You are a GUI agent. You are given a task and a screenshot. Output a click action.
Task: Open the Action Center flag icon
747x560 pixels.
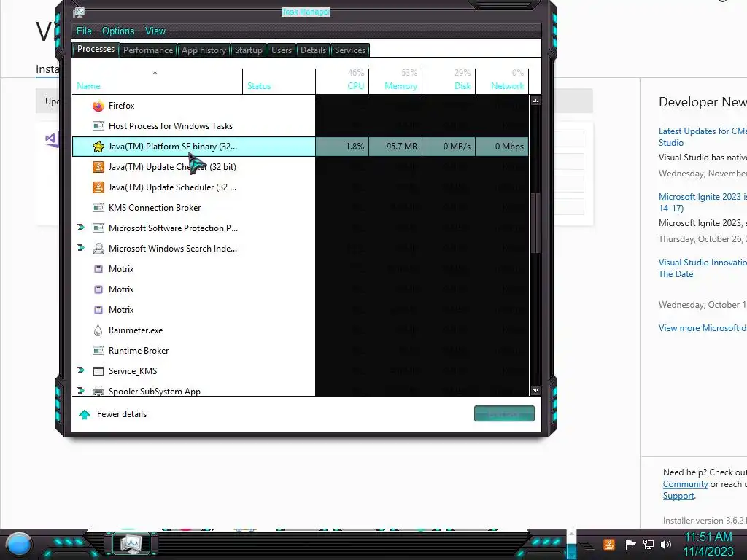point(630,544)
